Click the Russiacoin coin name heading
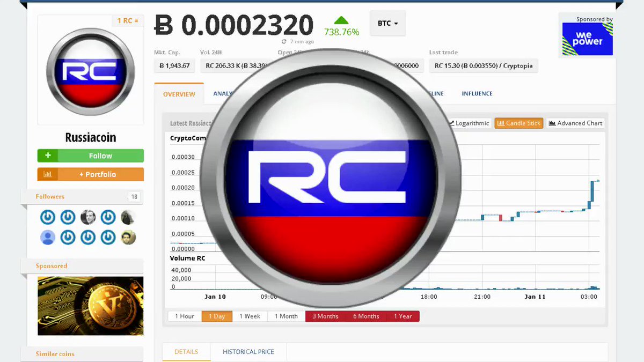 90,137
